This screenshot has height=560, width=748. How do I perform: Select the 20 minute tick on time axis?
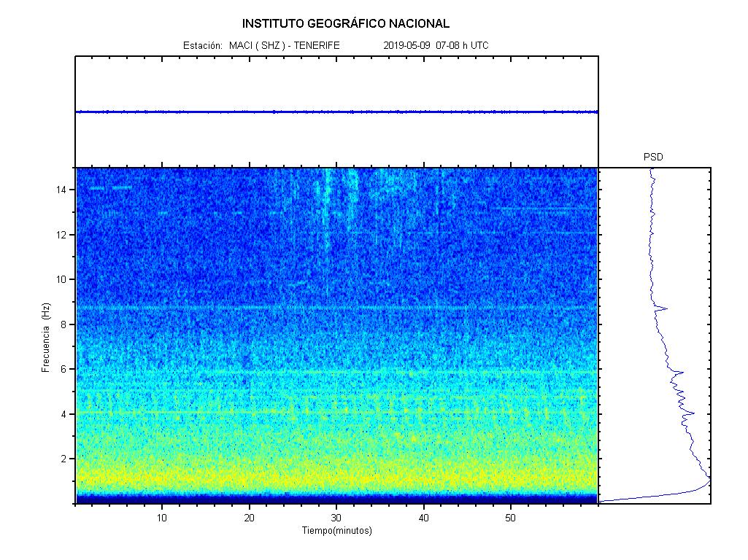249,518
